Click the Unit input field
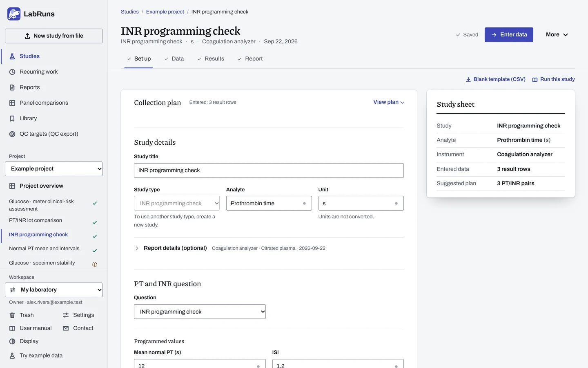 point(361,203)
